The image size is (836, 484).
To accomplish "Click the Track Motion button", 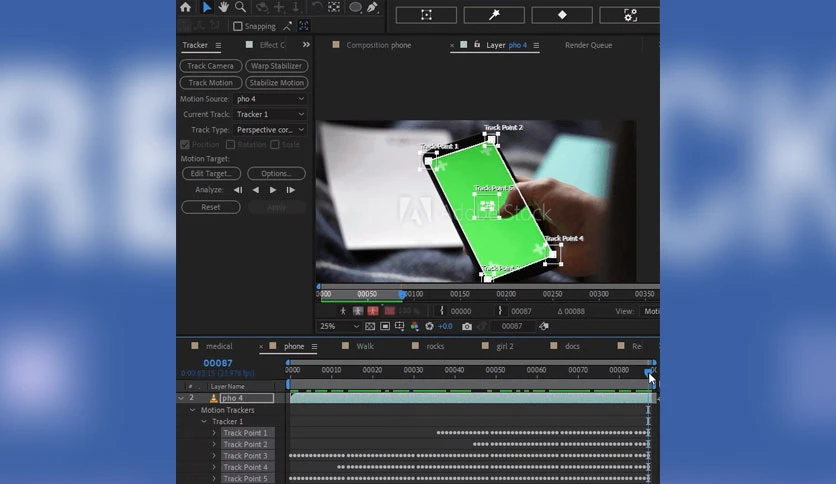I will pyautogui.click(x=211, y=83).
